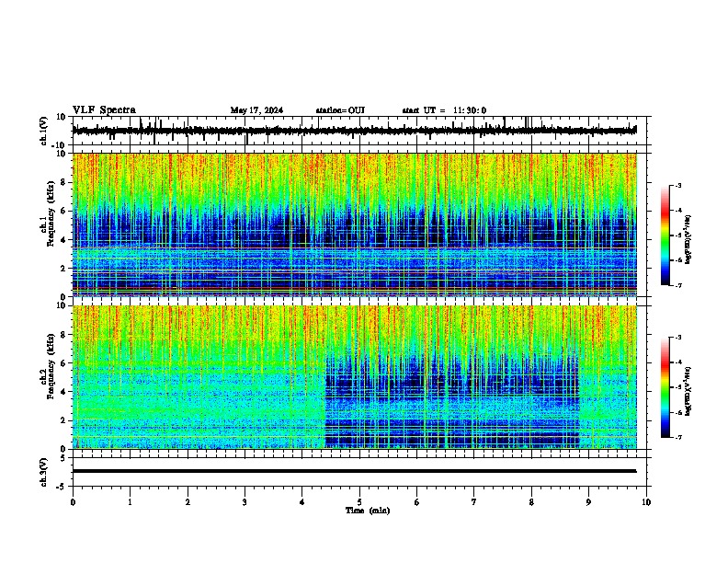The height and width of the screenshot is (563, 728).
Task: Select the "start UT = 11:30: 0" text
Action: point(444,110)
